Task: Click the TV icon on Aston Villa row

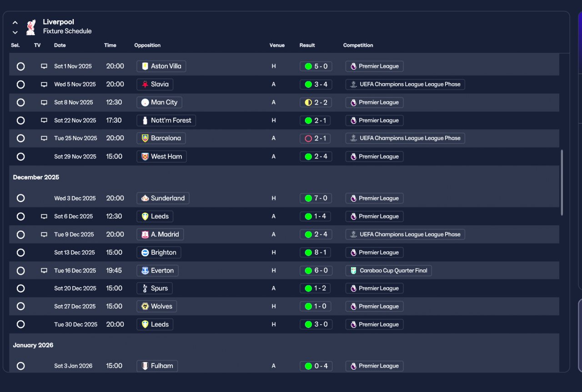Action: (44, 66)
